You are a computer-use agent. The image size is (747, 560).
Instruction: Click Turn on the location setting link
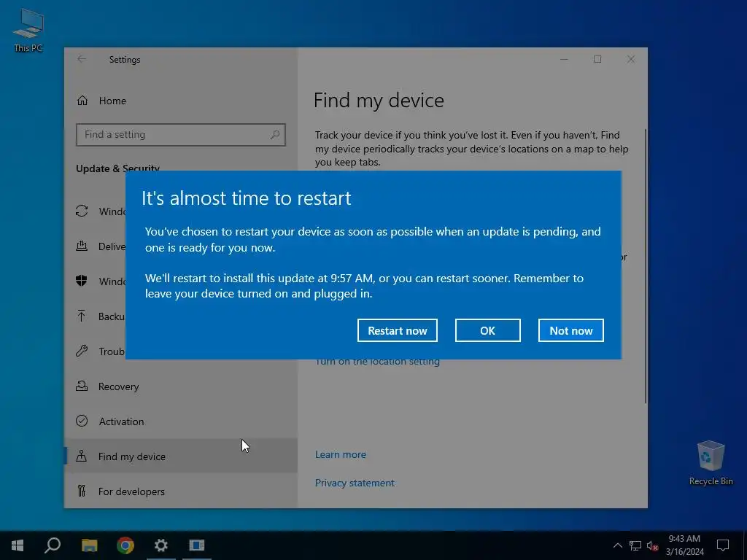(377, 362)
